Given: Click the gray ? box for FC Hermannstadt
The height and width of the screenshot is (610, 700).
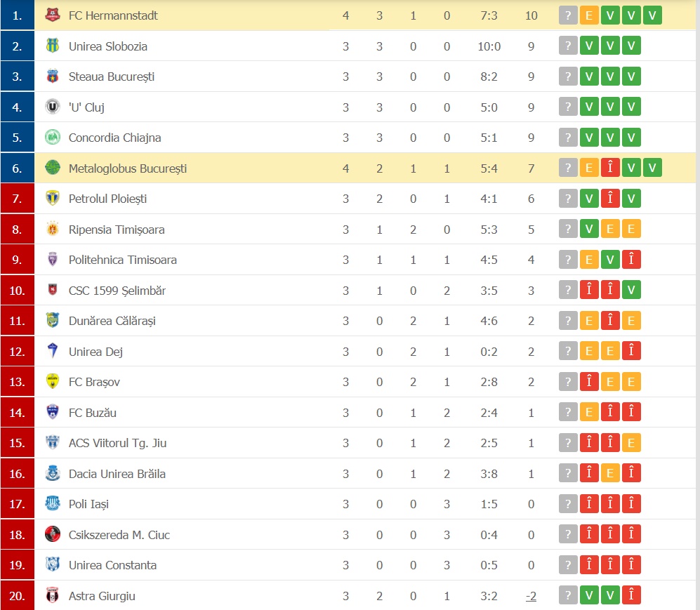Looking at the screenshot, I should (568, 15).
